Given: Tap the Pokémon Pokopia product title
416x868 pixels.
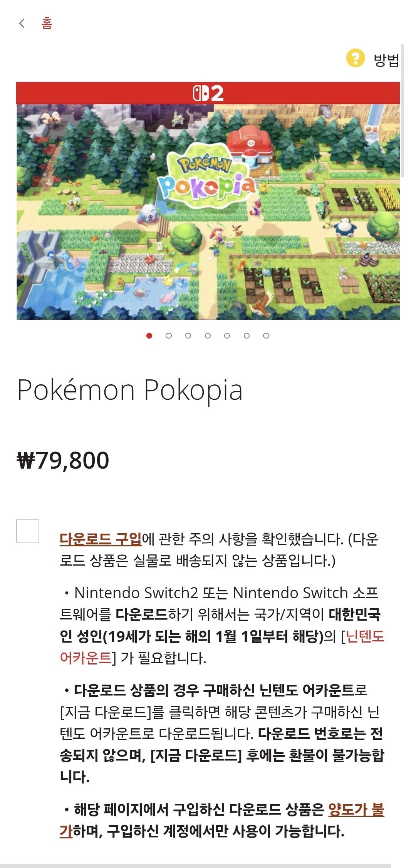Looking at the screenshot, I should tap(130, 390).
